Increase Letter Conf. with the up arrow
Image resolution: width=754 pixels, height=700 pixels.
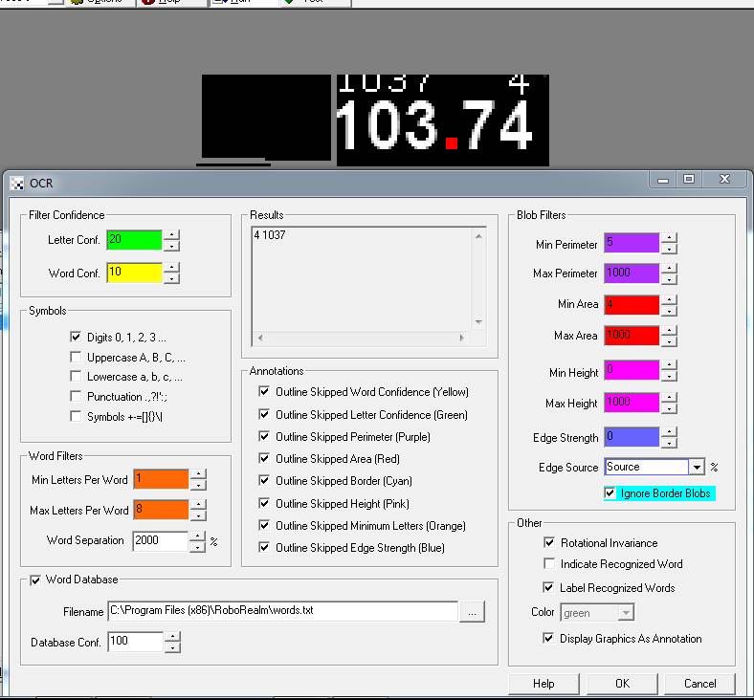tap(171, 234)
